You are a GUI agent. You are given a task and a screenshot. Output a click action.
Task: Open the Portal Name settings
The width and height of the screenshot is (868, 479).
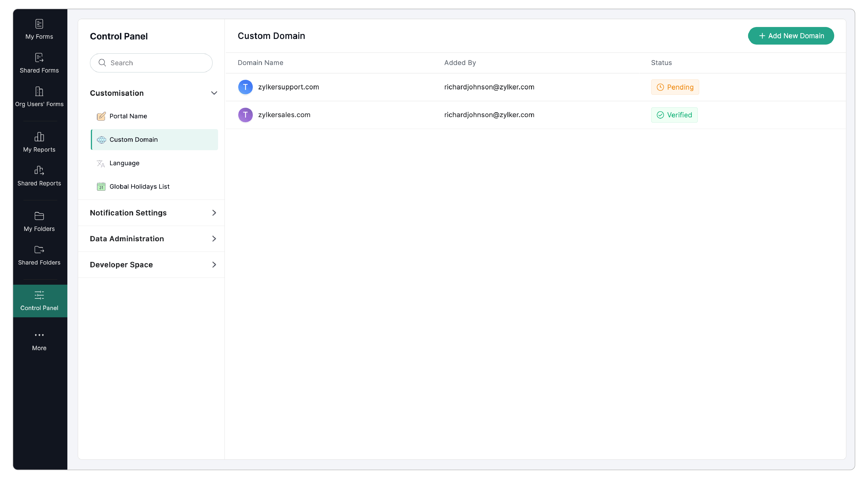coord(128,116)
